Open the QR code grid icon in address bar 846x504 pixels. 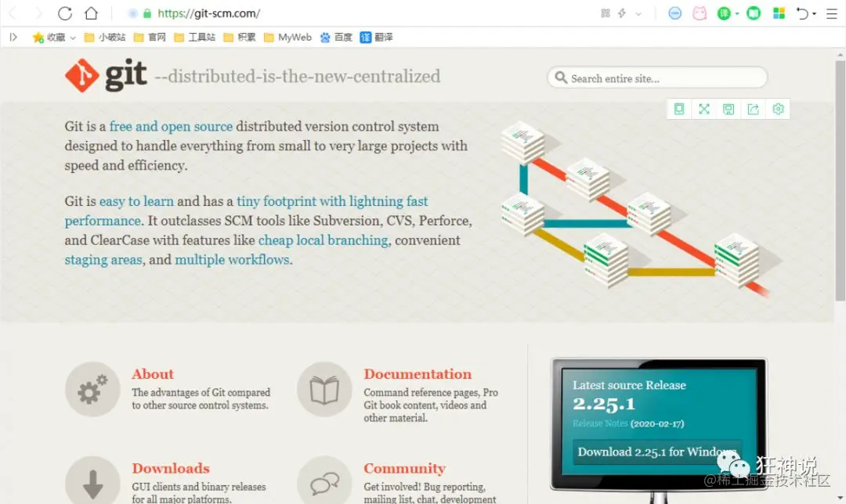coord(606,13)
